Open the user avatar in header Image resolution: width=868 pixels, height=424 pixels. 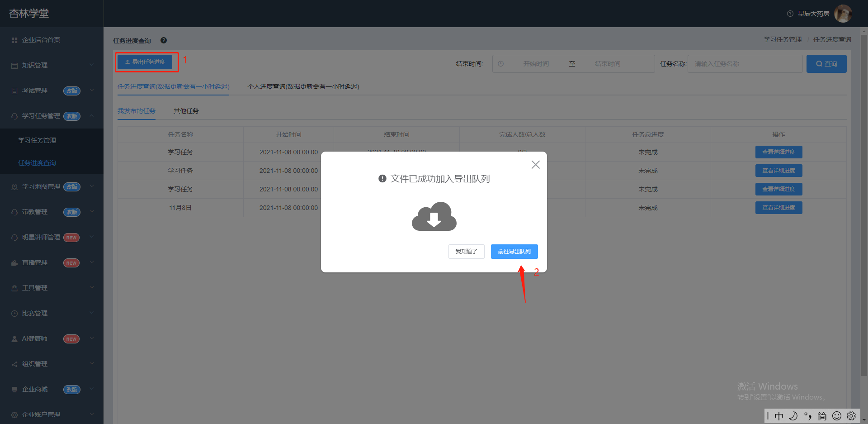843,14
